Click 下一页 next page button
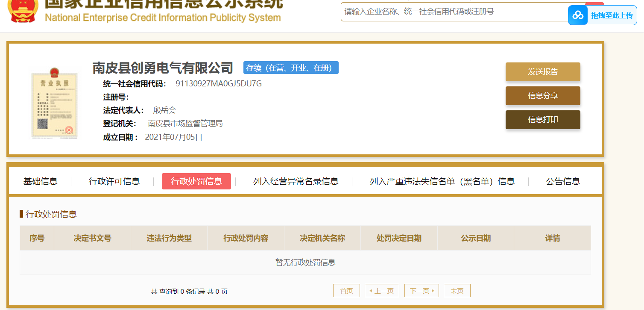Screen dimensions: 644x310 click(422, 291)
